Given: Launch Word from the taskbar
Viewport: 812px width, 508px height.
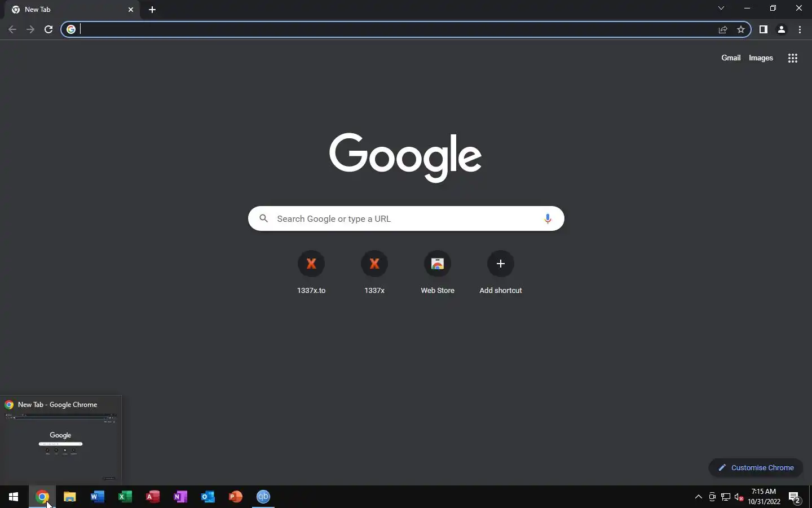Looking at the screenshot, I should point(97,497).
